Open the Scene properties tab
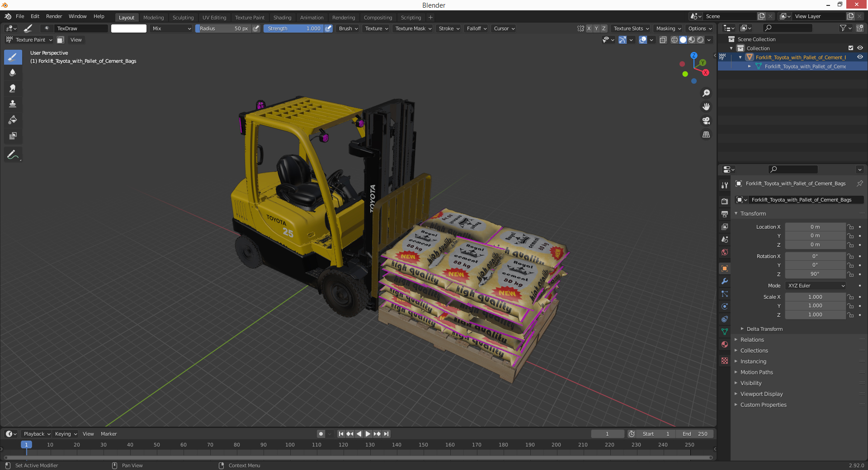Viewport: 868px width, 470px height. (725, 240)
